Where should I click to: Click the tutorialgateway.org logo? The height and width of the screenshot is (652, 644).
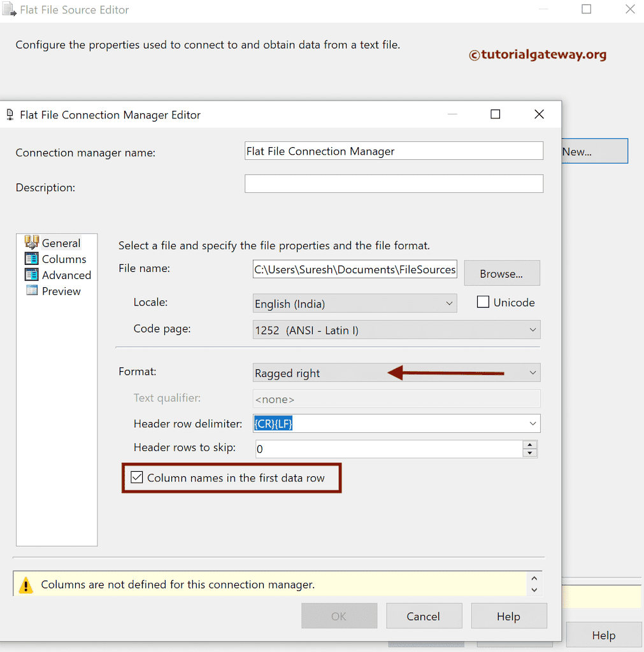pos(537,55)
